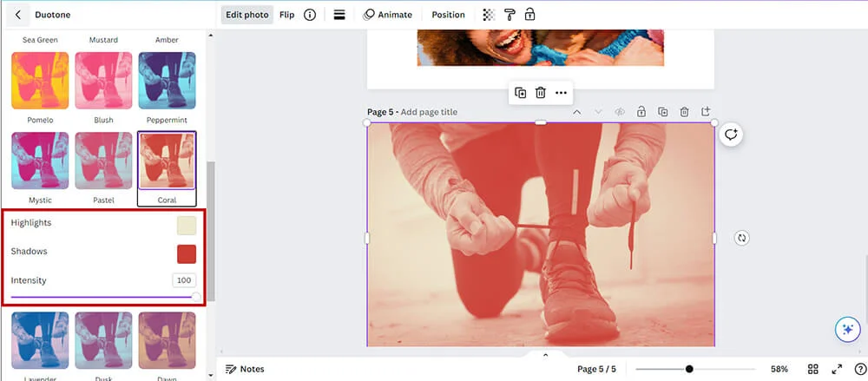Lock Page 5 using page header padlock
The height and width of the screenshot is (381, 868).
(641, 112)
